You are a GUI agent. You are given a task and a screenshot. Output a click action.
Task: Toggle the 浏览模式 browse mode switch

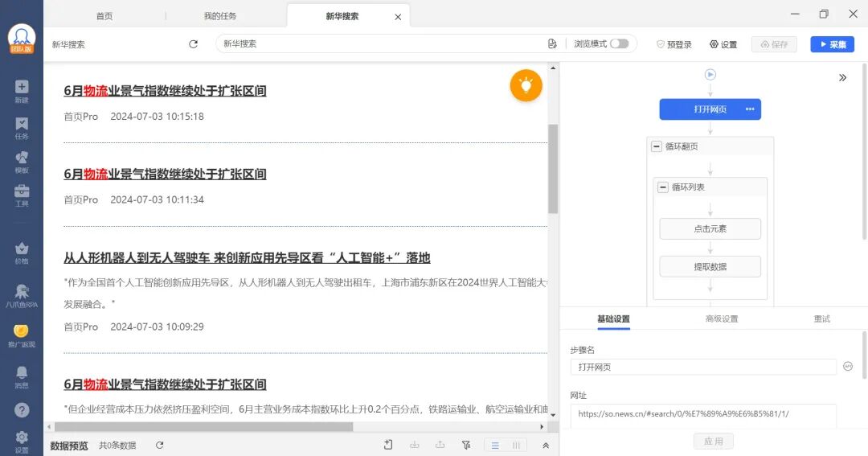pyautogui.click(x=620, y=43)
